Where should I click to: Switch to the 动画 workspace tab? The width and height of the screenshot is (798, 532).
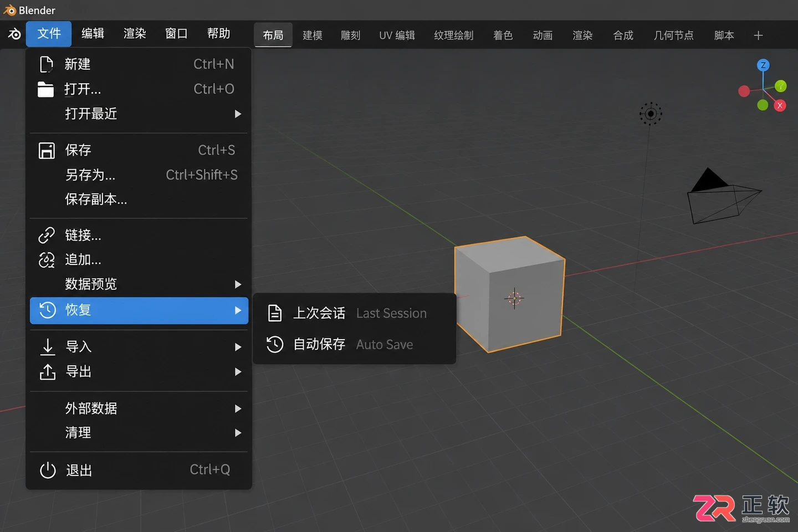tap(543, 35)
